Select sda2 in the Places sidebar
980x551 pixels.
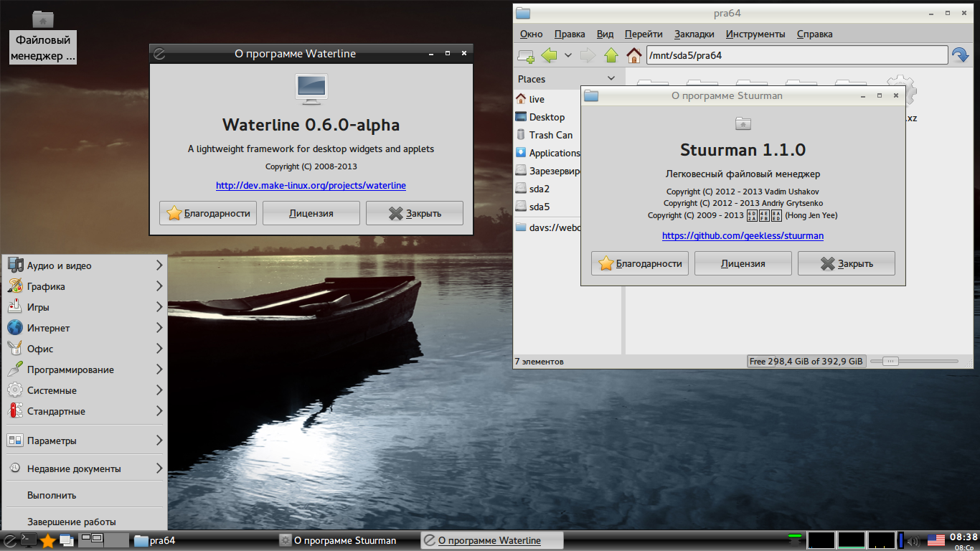pos(540,189)
